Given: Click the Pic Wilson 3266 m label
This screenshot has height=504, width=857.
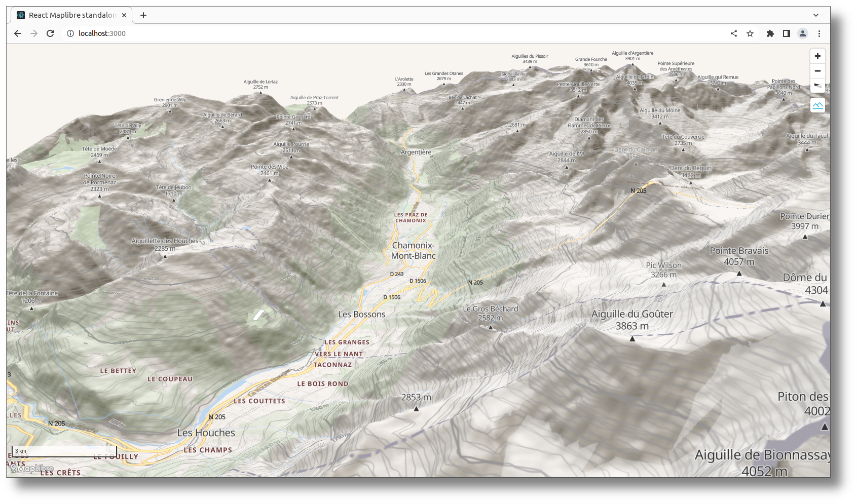Looking at the screenshot, I should (663, 270).
